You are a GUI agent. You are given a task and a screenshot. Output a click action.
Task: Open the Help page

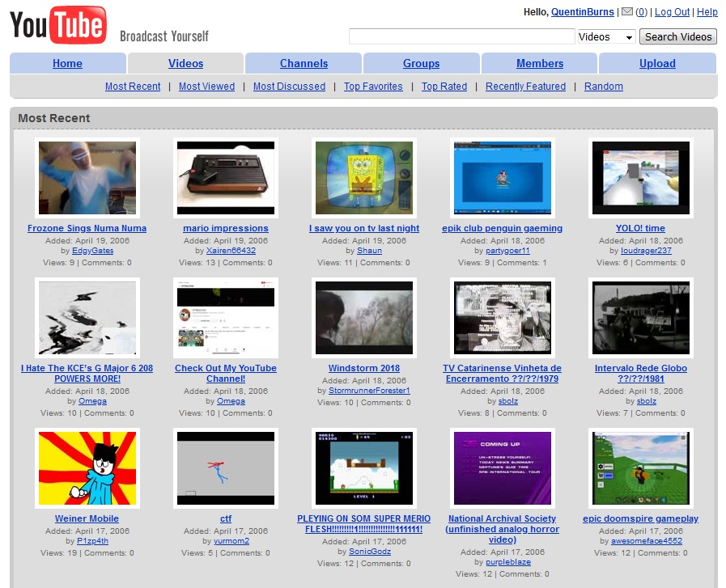click(x=707, y=12)
